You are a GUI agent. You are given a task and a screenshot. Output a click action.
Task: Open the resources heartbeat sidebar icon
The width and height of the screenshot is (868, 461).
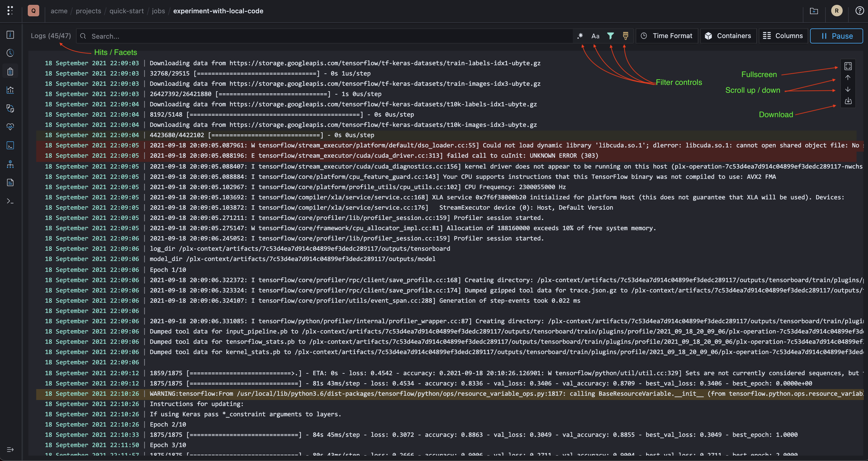11,127
